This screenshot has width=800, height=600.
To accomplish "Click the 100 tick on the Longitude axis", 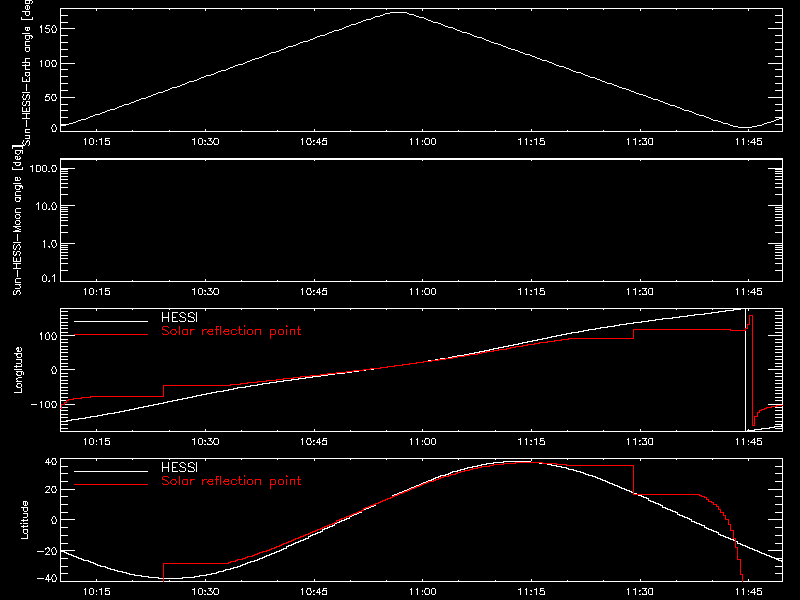I will coord(48,336).
